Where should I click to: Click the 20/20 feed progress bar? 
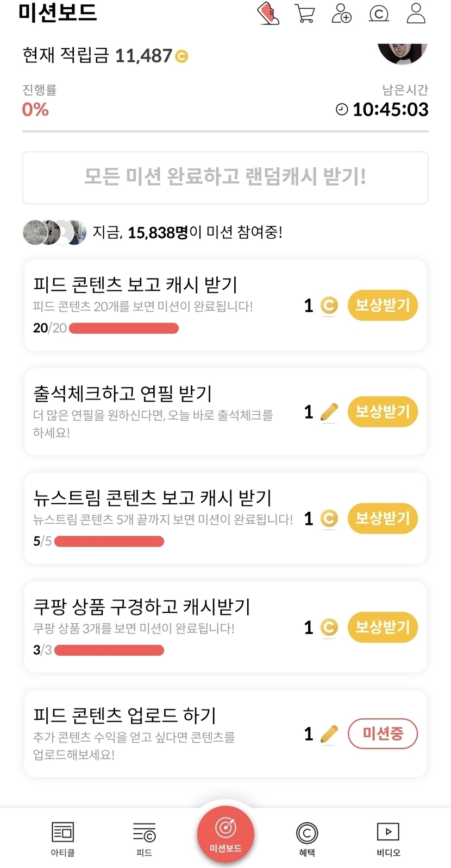point(124,328)
